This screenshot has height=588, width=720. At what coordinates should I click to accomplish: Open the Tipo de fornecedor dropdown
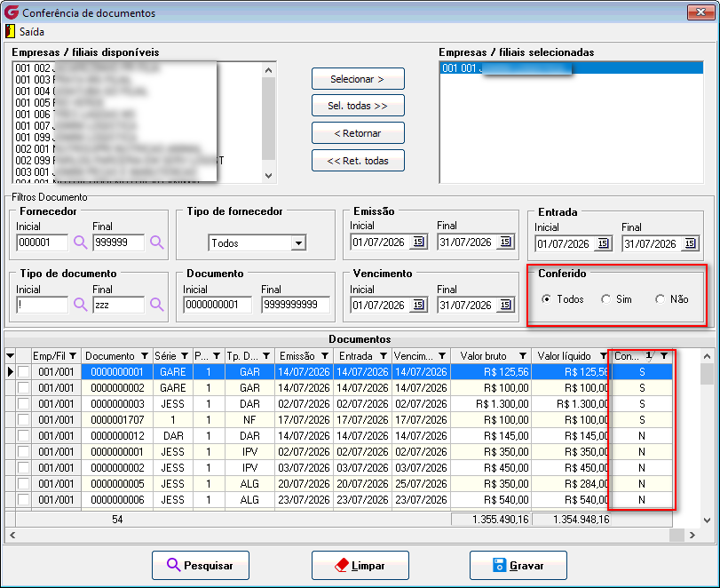[x=298, y=243]
